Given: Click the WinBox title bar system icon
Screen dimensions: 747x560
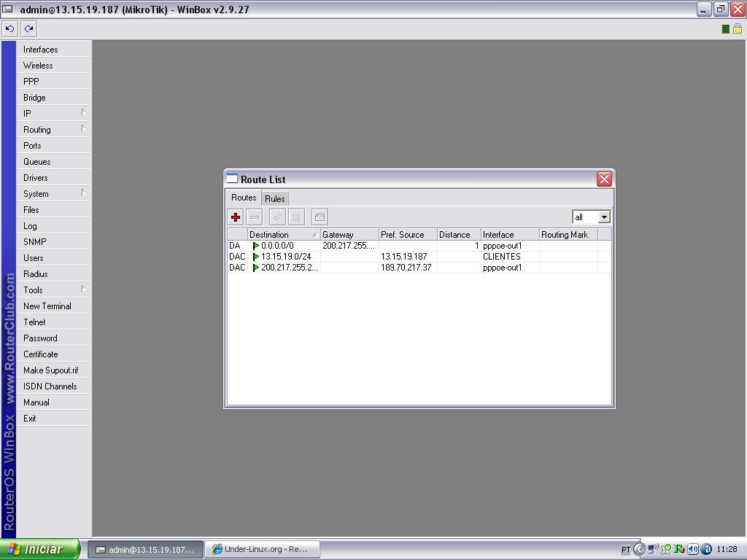Looking at the screenshot, I should coord(7,9).
